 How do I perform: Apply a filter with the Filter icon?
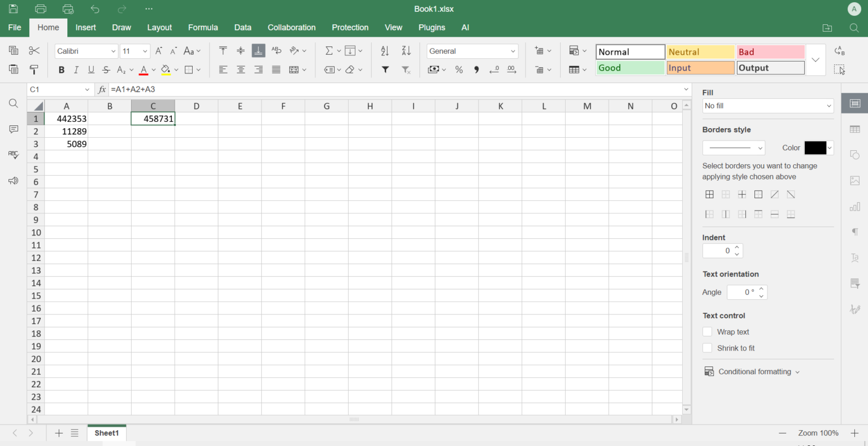[385, 69]
